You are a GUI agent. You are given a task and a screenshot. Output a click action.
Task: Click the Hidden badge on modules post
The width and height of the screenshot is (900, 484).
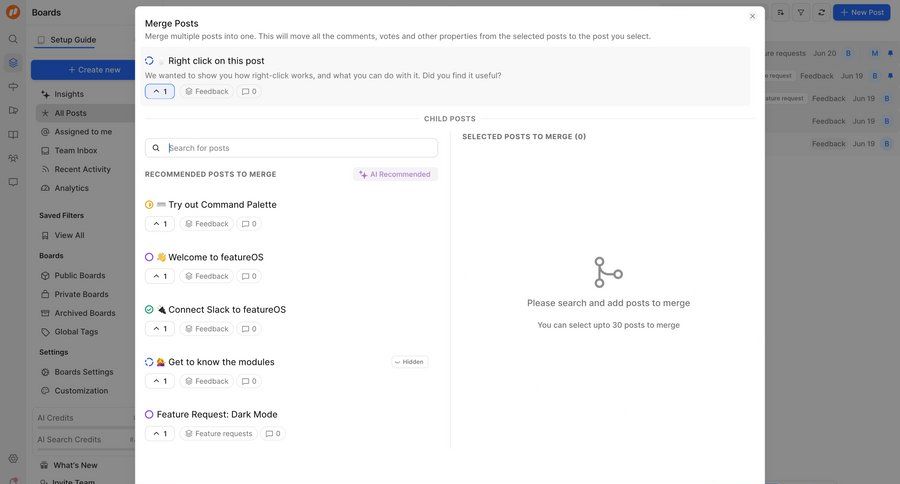click(x=409, y=362)
